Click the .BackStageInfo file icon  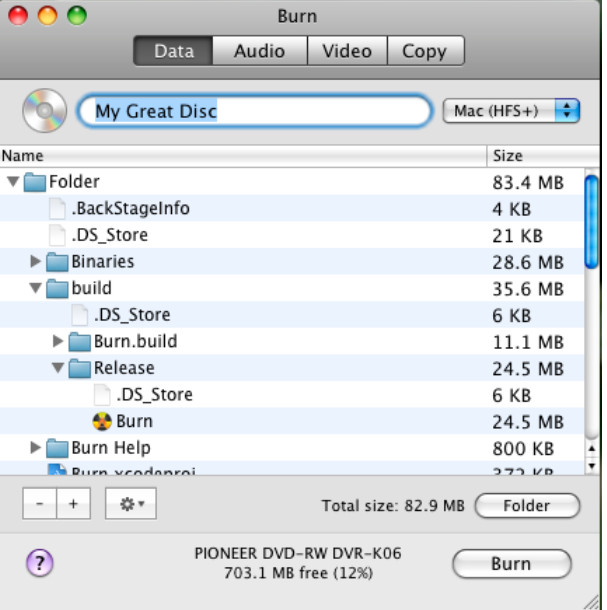[57, 209]
